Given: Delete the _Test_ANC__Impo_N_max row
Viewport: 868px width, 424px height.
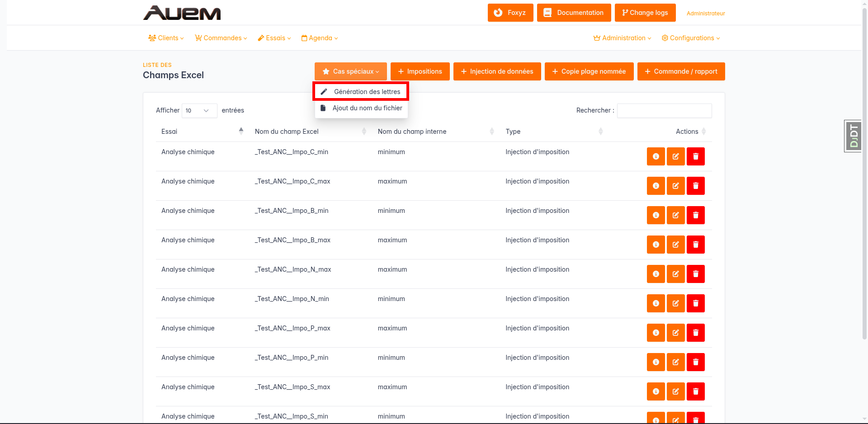Looking at the screenshot, I should 695,274.
